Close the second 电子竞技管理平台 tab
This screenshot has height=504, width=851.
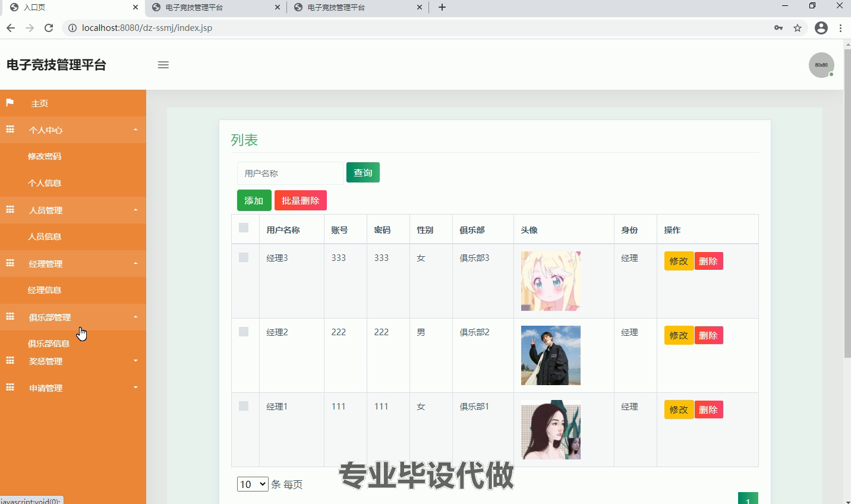click(278, 7)
